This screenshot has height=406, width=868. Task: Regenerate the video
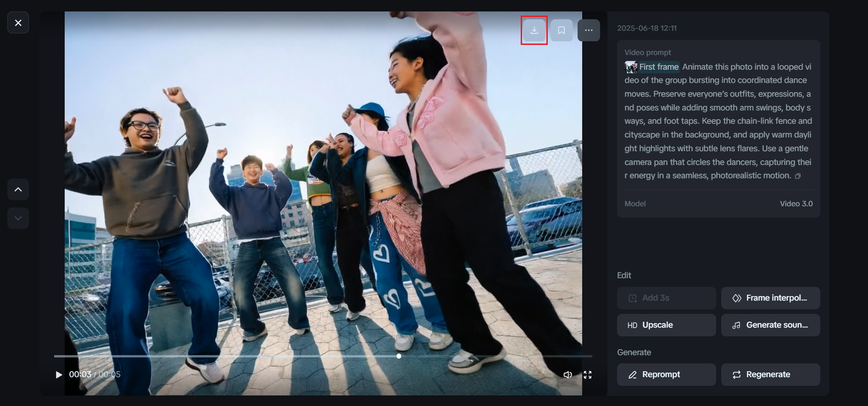(x=770, y=375)
